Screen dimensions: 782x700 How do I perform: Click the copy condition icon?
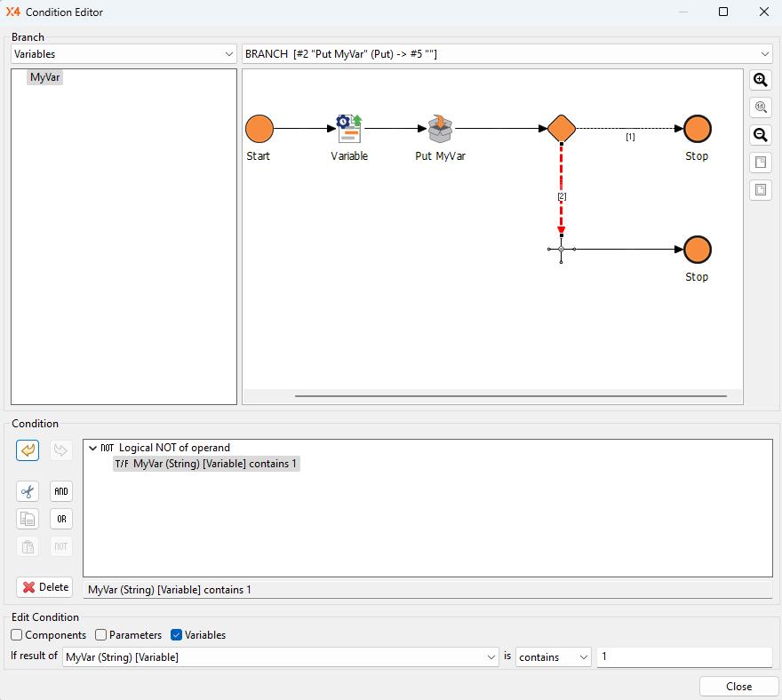click(28, 519)
